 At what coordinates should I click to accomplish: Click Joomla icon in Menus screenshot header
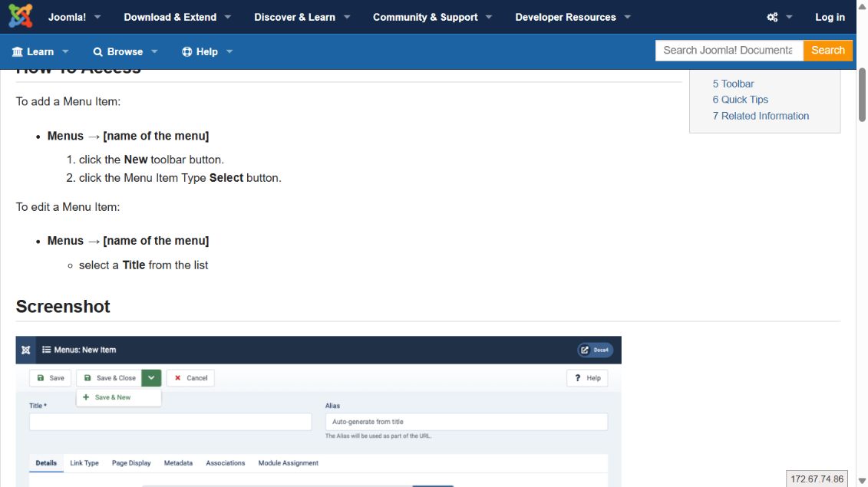click(x=25, y=350)
